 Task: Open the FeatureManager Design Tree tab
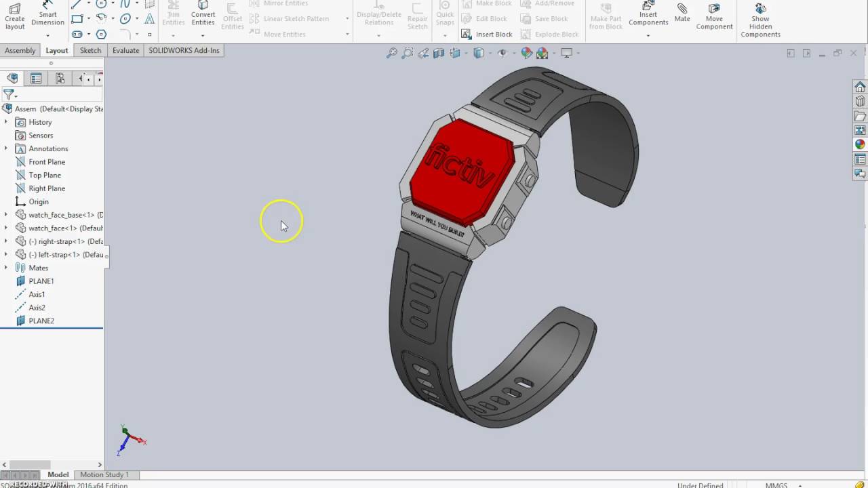click(12, 79)
